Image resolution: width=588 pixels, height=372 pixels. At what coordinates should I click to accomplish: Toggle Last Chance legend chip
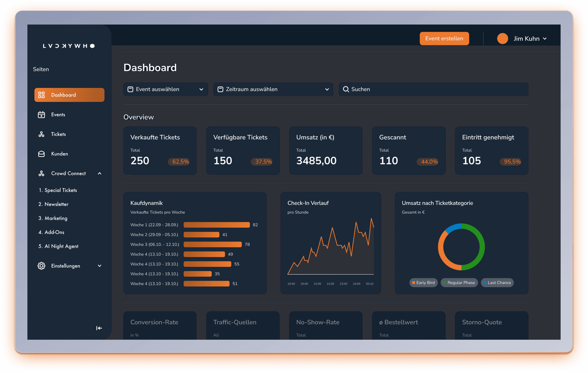pos(497,283)
